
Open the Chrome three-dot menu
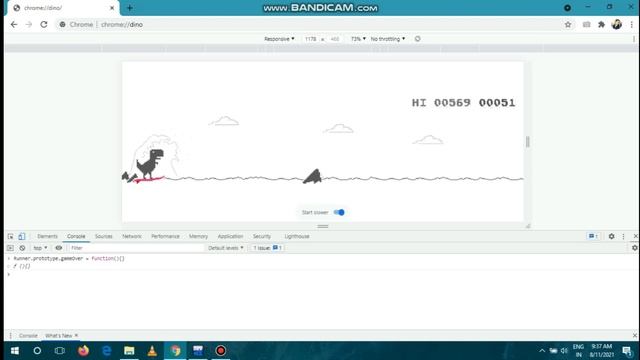point(631,24)
